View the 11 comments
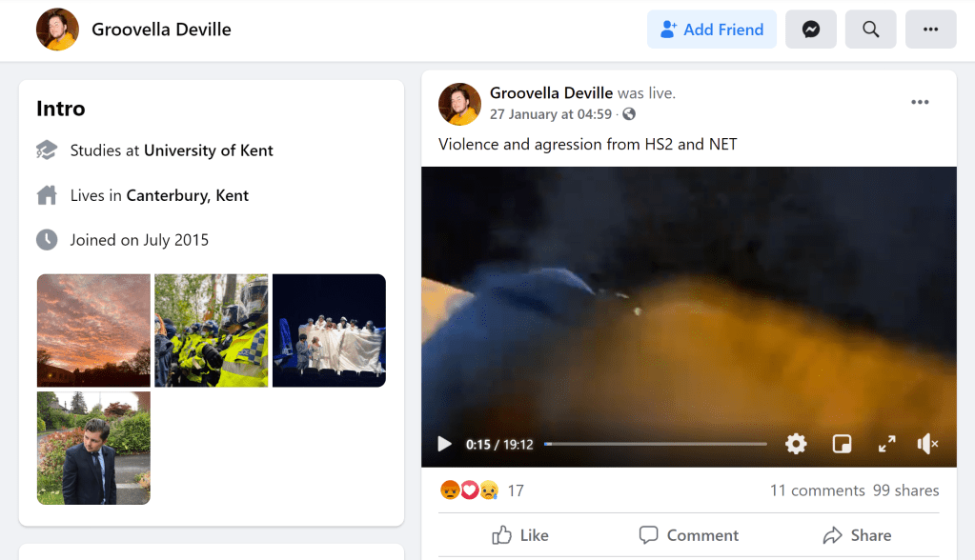The image size is (975, 560). (817, 490)
